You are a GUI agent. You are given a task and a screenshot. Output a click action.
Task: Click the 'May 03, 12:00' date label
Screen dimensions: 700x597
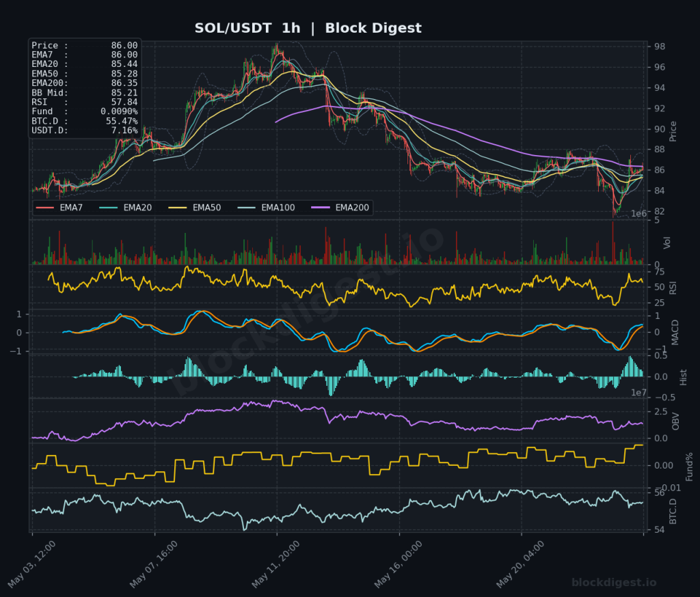click(31, 564)
